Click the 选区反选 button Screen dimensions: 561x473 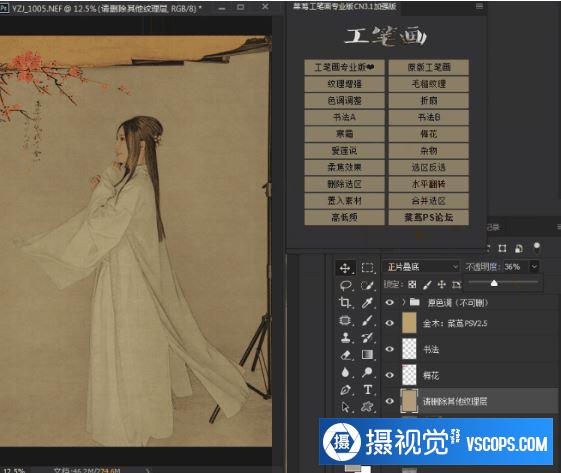429,167
